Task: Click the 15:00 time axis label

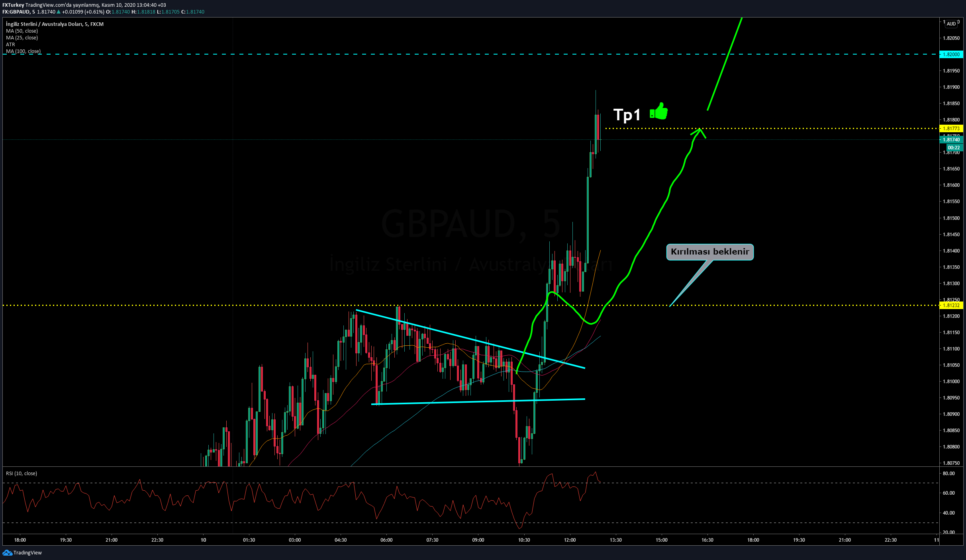Action: [661, 540]
